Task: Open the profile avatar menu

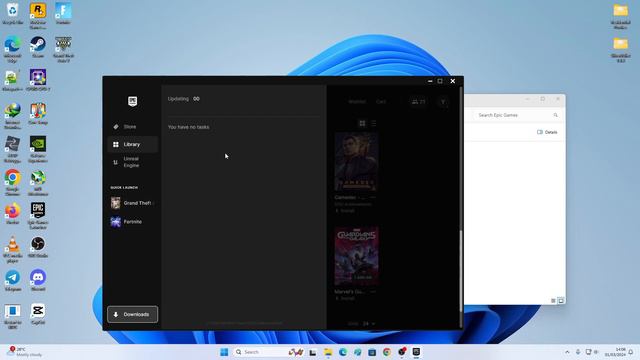Action: [443, 102]
